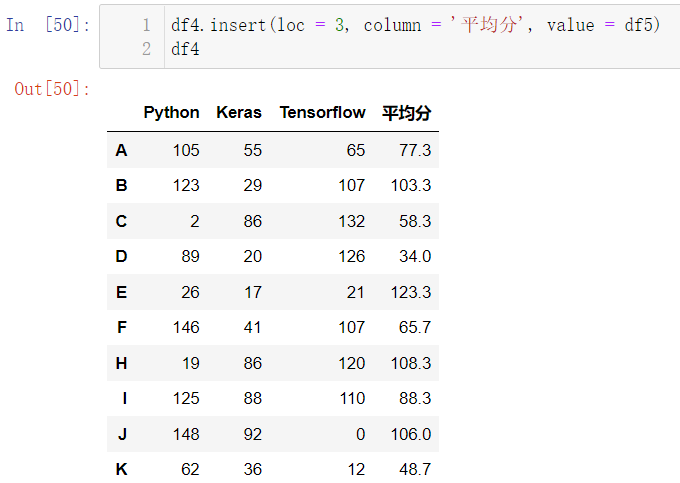Click Keras value 88 in row I
This screenshot has height=483, width=680.
tap(252, 398)
